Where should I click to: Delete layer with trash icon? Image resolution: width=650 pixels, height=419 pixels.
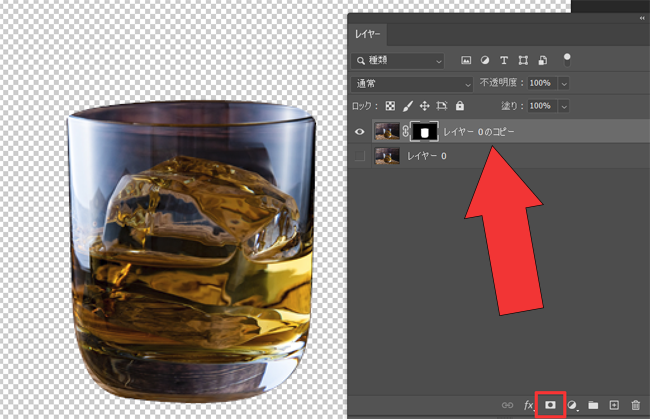[x=635, y=404]
